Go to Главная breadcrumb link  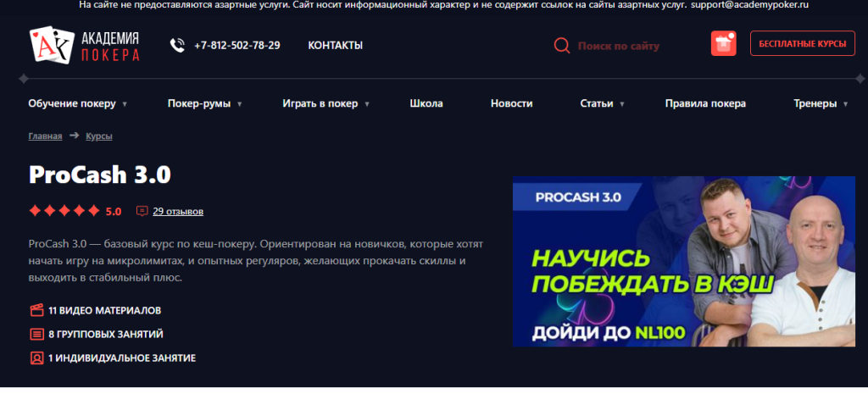(46, 136)
